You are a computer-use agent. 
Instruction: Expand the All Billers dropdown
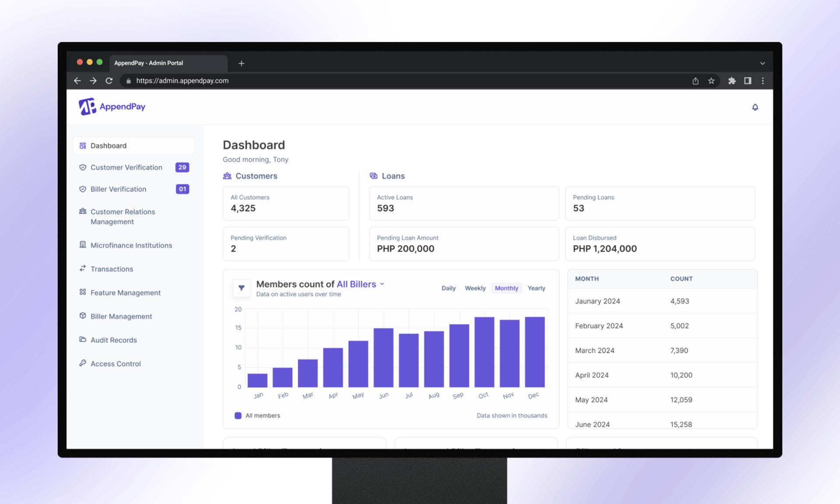click(x=360, y=284)
